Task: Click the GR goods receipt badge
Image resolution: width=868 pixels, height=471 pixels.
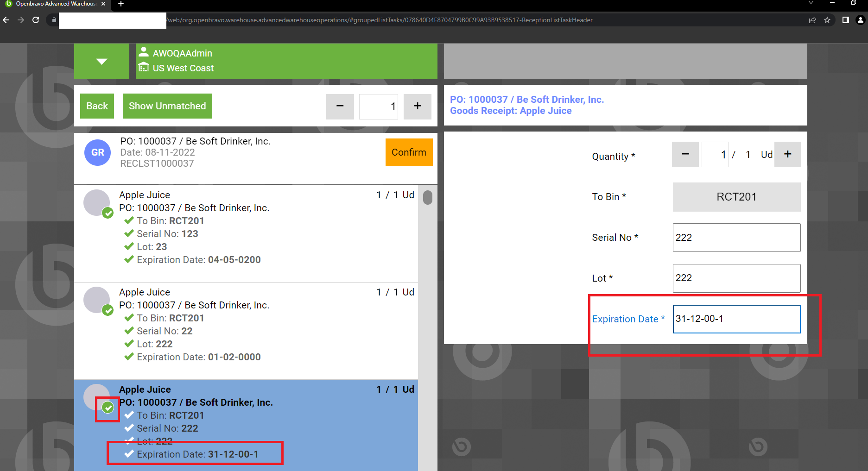Action: pos(97,152)
